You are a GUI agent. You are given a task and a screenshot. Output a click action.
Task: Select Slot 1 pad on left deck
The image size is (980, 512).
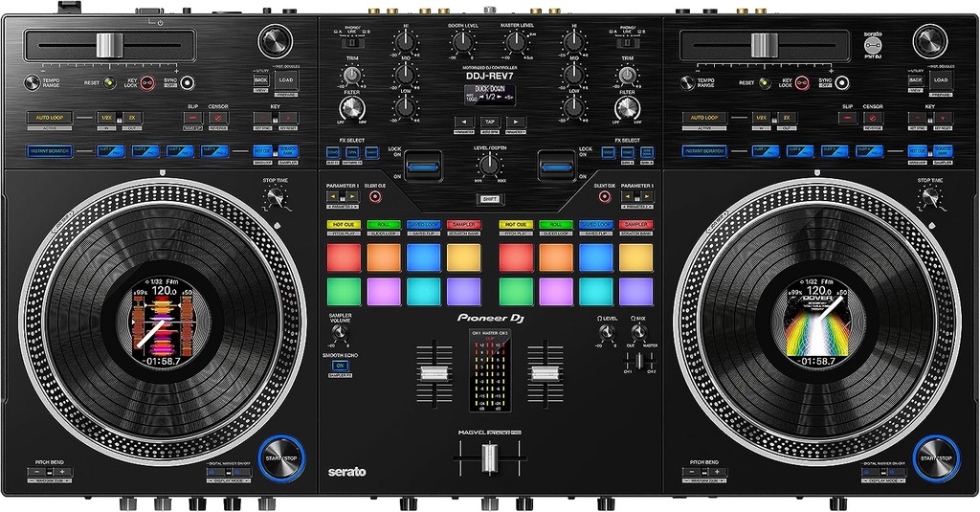tap(110, 151)
